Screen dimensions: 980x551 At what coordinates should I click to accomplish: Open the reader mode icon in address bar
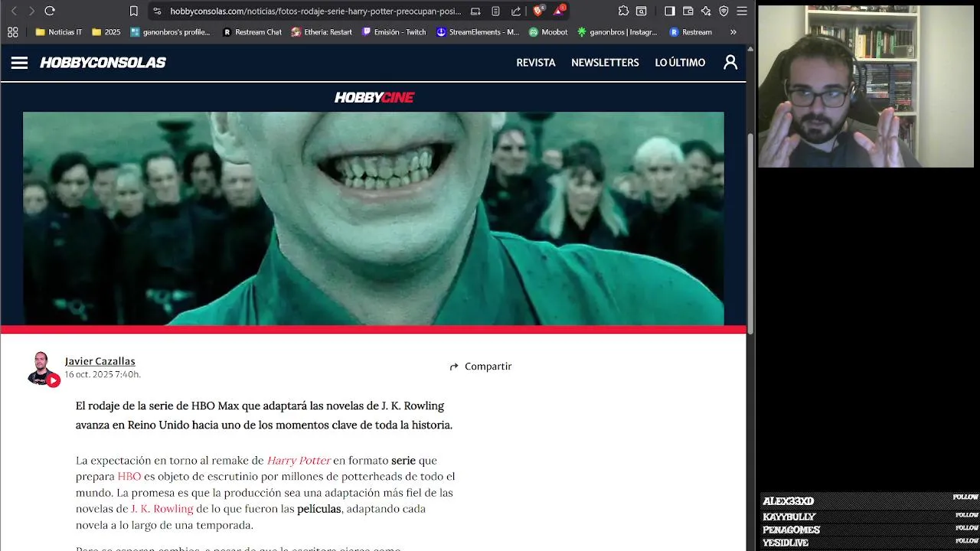(496, 11)
